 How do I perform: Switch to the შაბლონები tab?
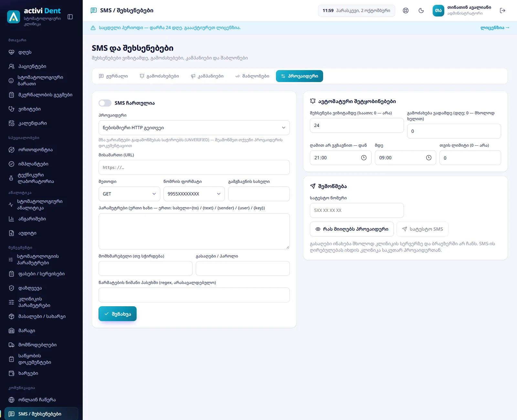[x=252, y=76]
